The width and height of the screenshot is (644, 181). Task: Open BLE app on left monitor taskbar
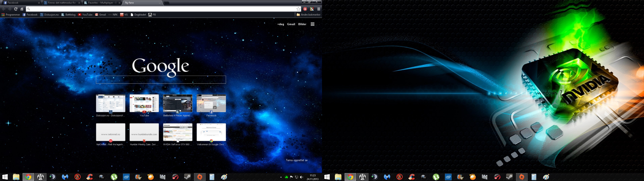point(40,177)
